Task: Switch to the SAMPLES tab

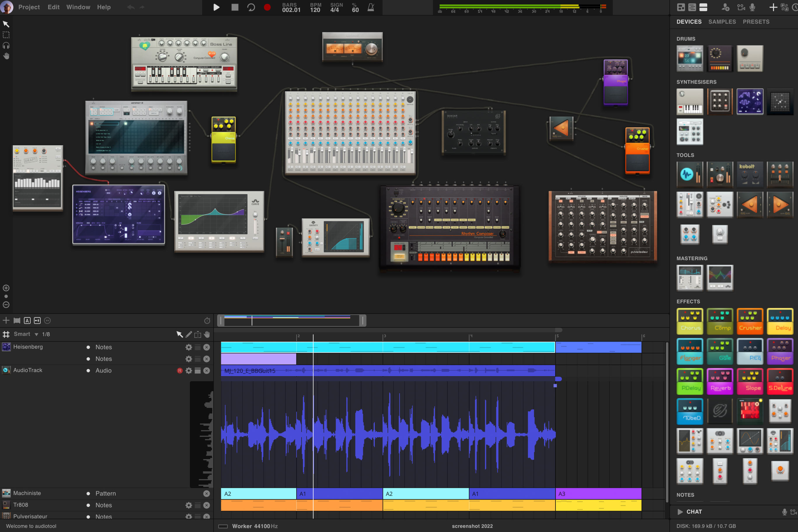Action: pyautogui.click(x=722, y=21)
